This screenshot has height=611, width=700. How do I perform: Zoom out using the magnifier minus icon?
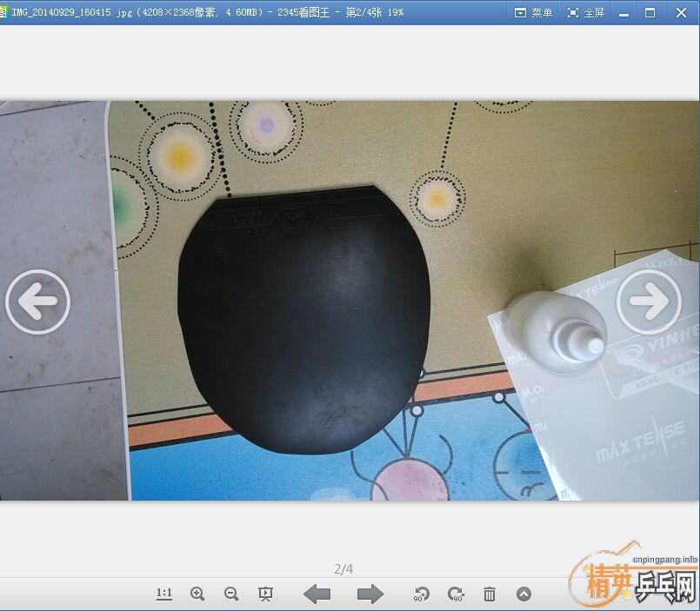coord(231,594)
